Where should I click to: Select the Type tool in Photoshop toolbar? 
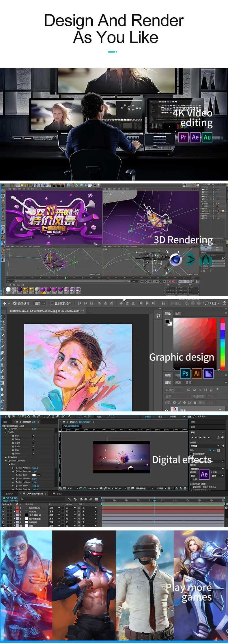tap(2, 407)
